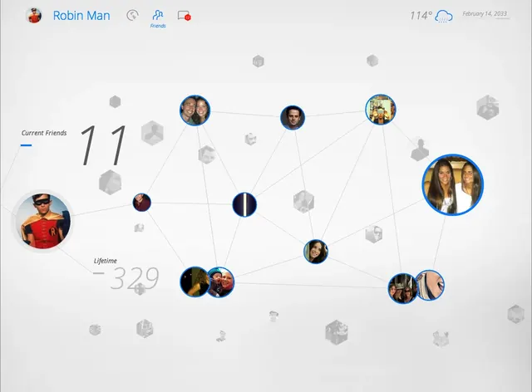Click the rain cloud weather icon

pos(444,16)
